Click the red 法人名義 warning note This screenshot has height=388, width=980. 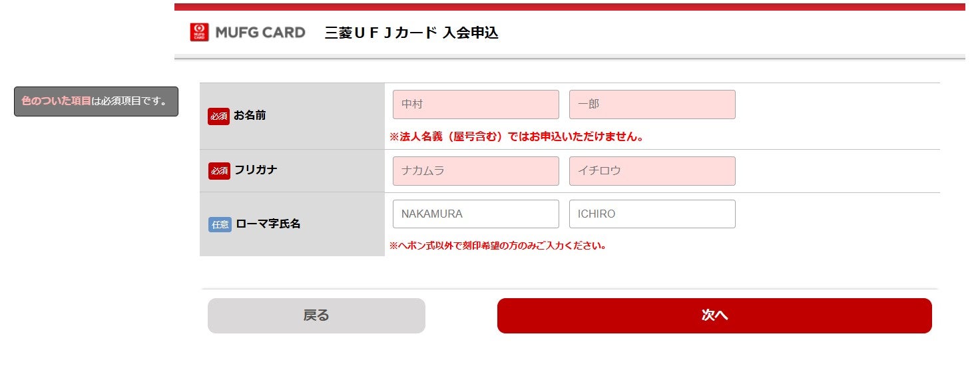(x=516, y=137)
